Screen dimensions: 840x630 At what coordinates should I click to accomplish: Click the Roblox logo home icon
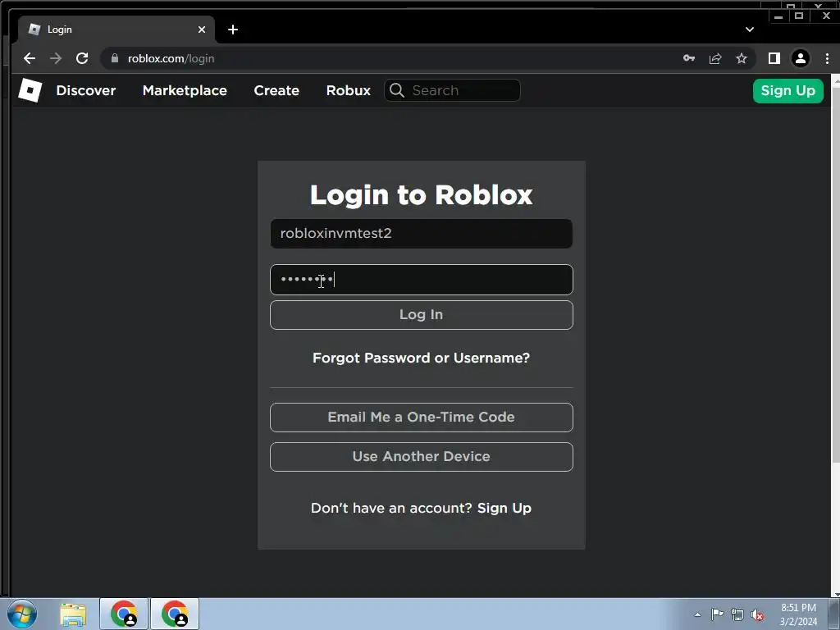click(30, 90)
